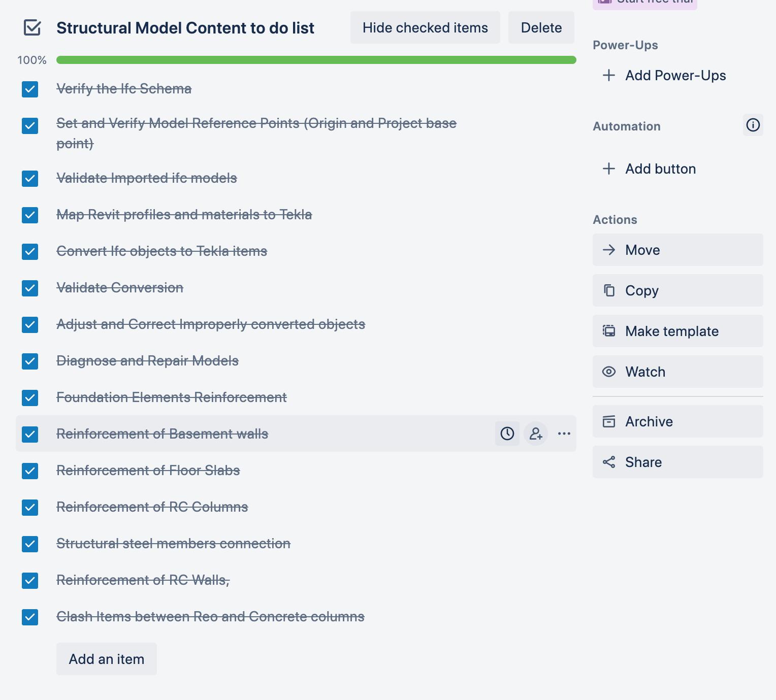The width and height of the screenshot is (776, 700).
Task: Click the assign member icon
Action: pos(536,434)
